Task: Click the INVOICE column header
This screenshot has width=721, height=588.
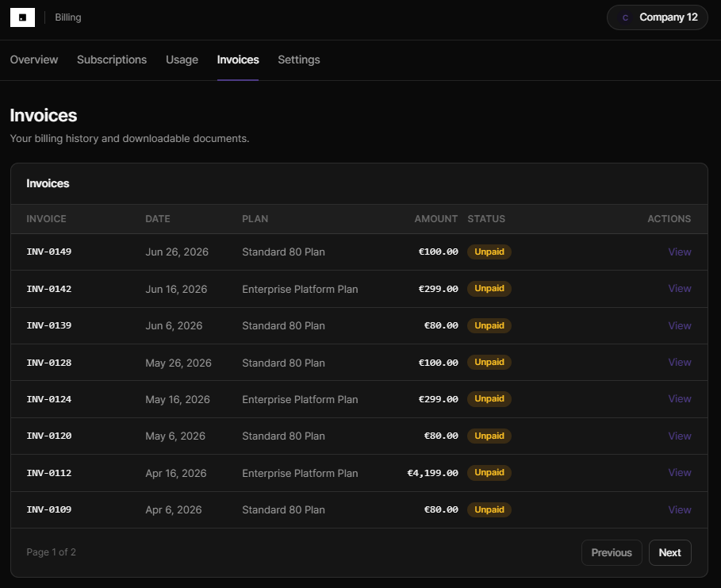Action: [x=47, y=219]
